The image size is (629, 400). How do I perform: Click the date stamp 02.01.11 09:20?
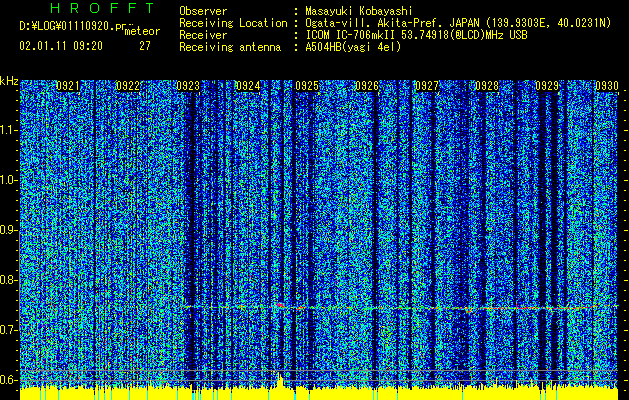(61, 46)
